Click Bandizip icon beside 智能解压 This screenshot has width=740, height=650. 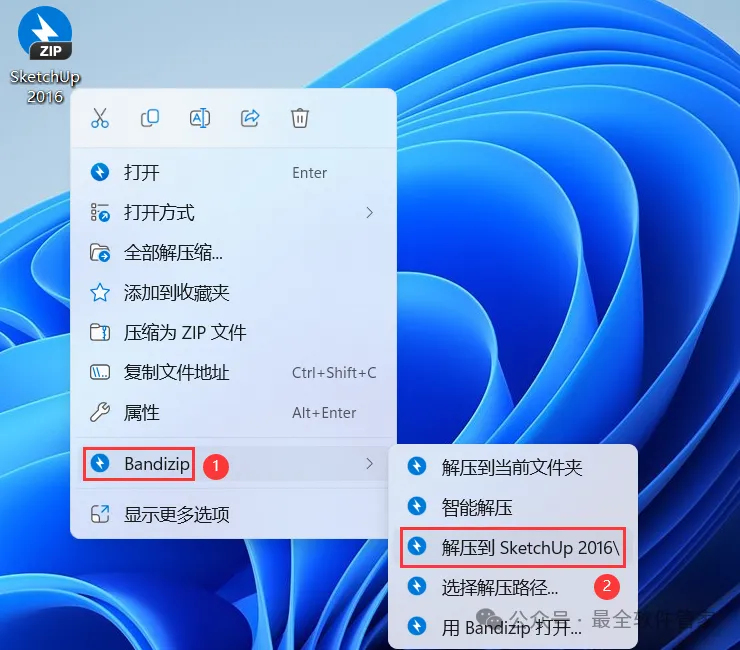(x=417, y=506)
